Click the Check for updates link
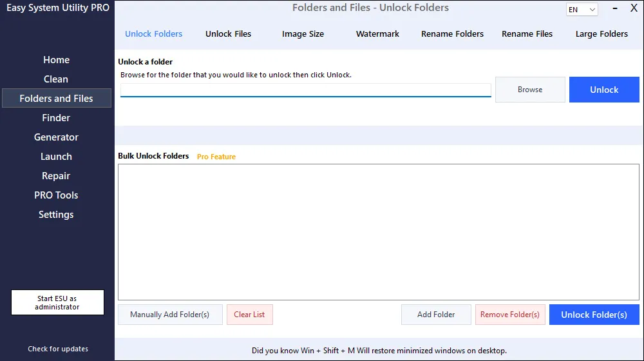Screen dimensions: 644x361 [x=58, y=349]
